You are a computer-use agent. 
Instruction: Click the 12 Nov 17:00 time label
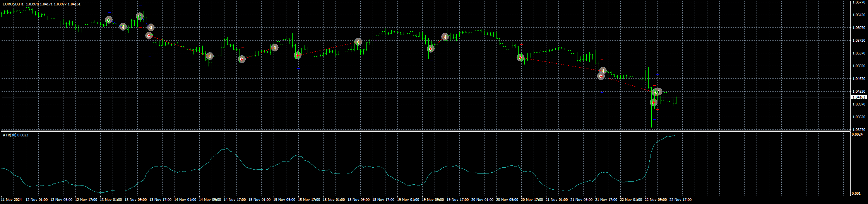click(86, 200)
